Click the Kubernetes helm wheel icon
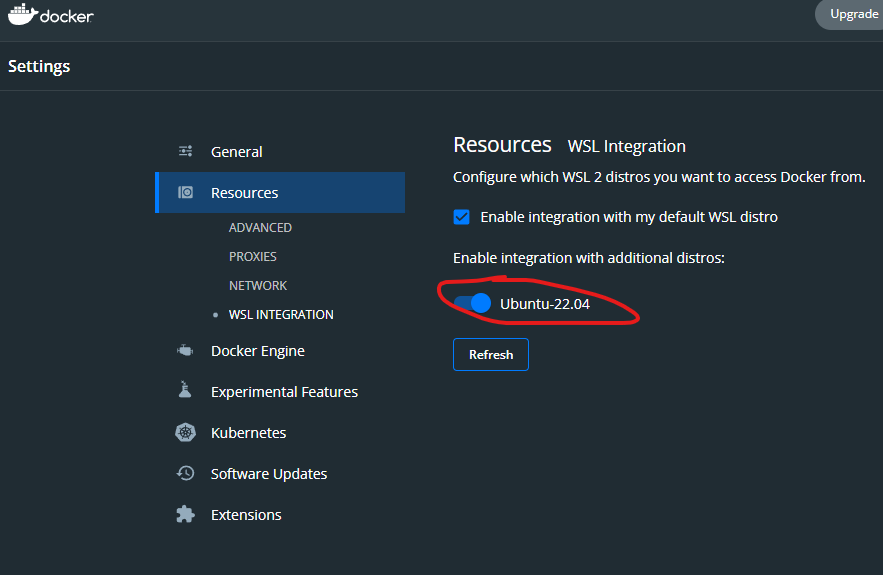Viewport: 883px width, 575px height. click(185, 433)
